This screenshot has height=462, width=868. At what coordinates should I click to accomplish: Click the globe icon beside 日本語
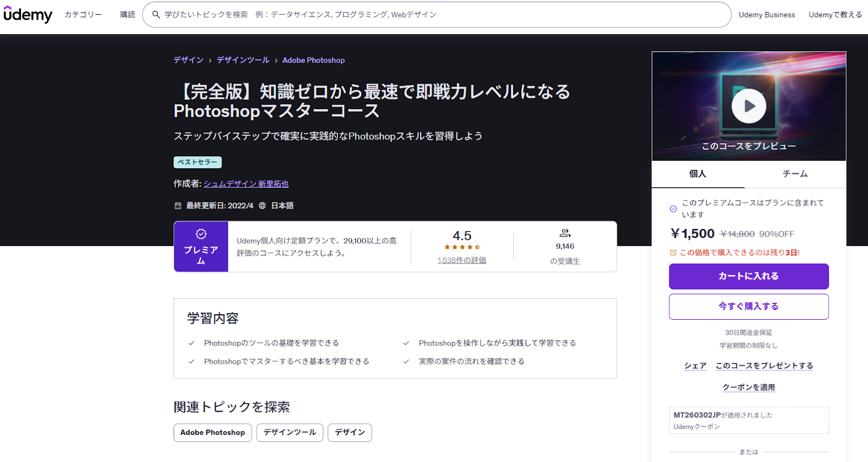263,206
